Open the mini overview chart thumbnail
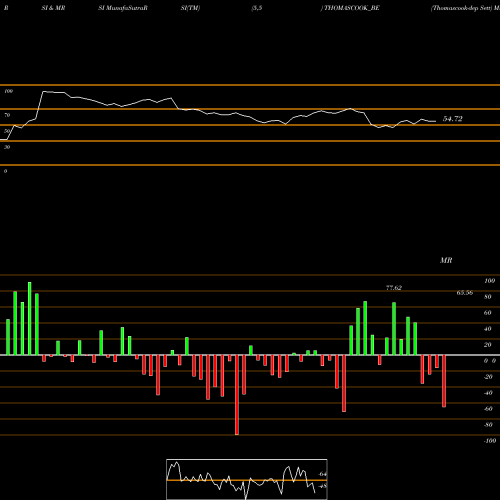 pyautogui.click(x=247, y=479)
